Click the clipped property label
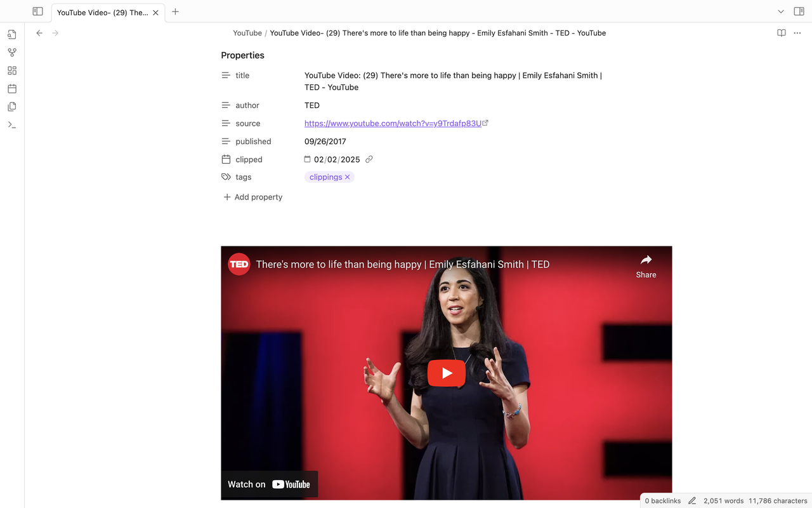The height and width of the screenshot is (508, 812). pos(249,159)
